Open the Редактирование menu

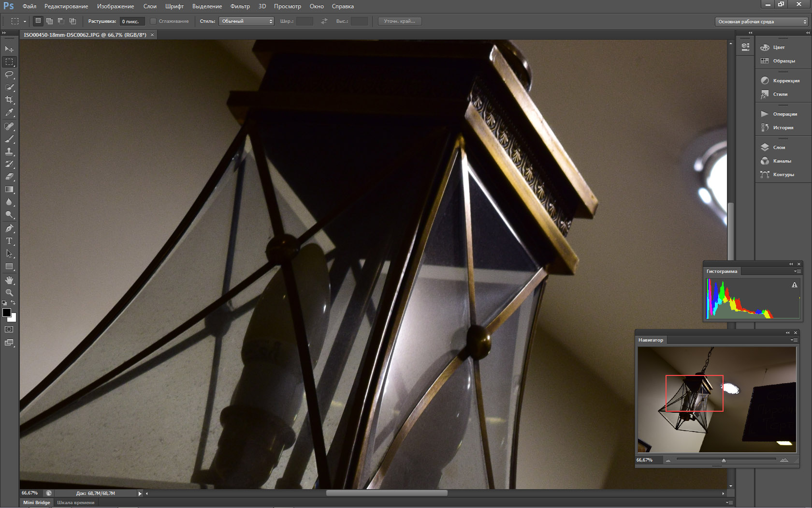coord(66,6)
